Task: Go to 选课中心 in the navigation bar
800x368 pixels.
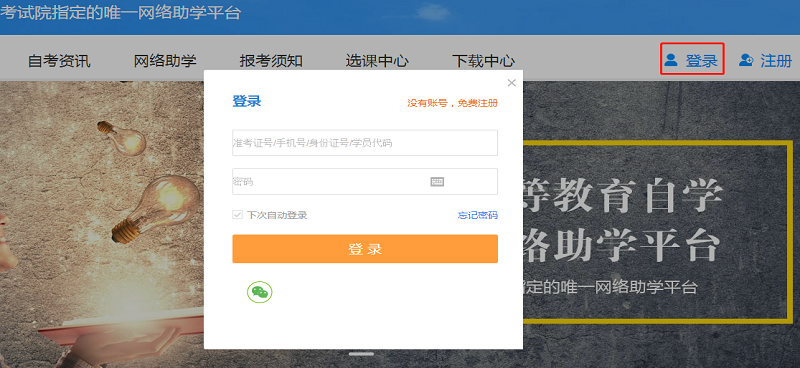Action: (x=377, y=61)
